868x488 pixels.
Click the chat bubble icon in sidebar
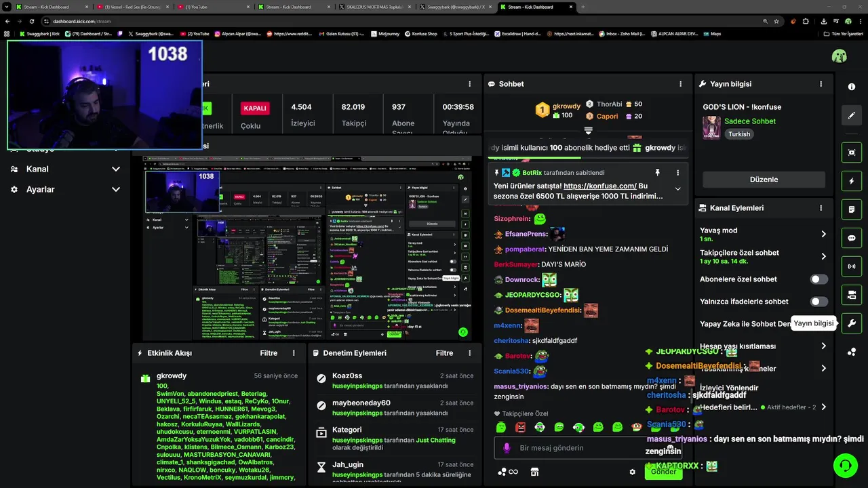(852, 238)
